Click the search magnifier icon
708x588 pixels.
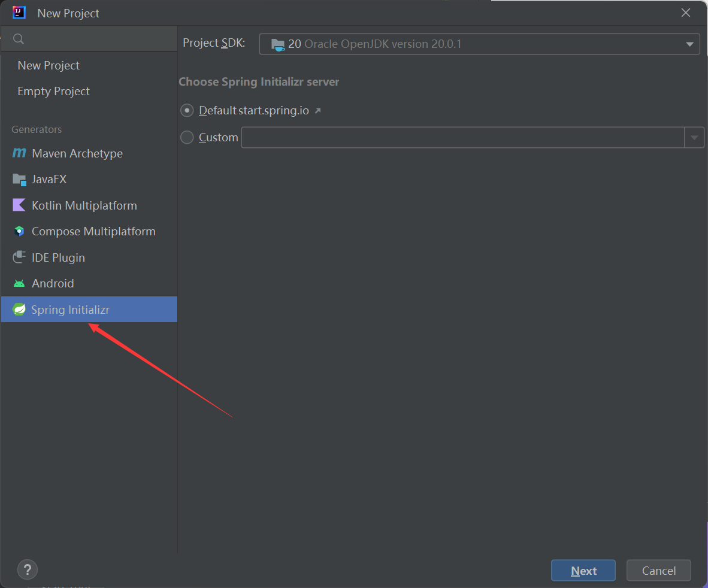[x=19, y=39]
